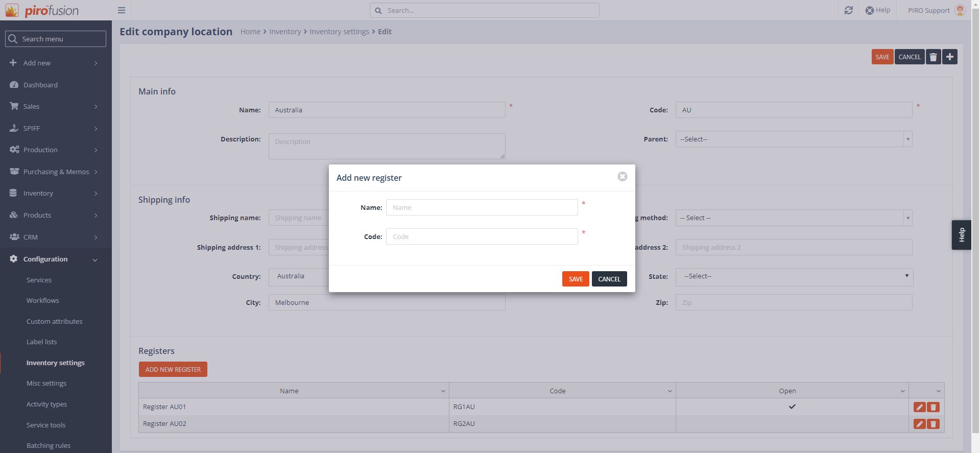Click the register Name input field
The height and width of the screenshot is (453, 980).
click(x=482, y=208)
